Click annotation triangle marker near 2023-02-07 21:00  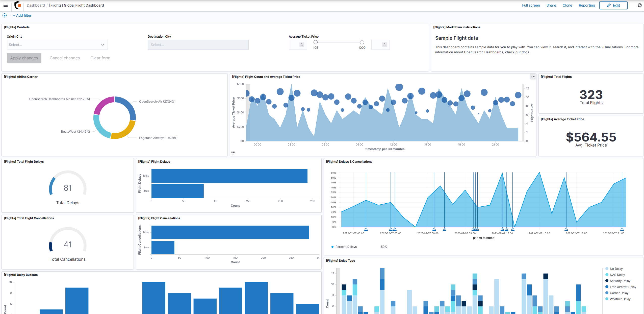coord(622,229)
